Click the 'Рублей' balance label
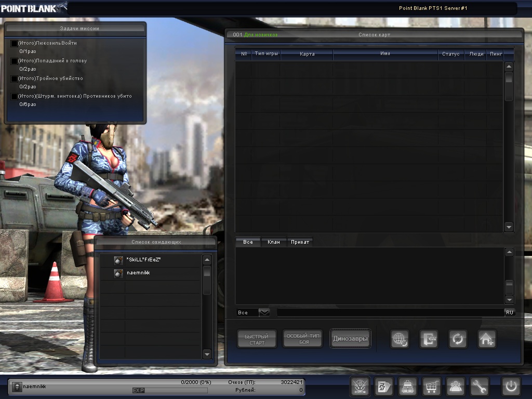 click(x=245, y=390)
